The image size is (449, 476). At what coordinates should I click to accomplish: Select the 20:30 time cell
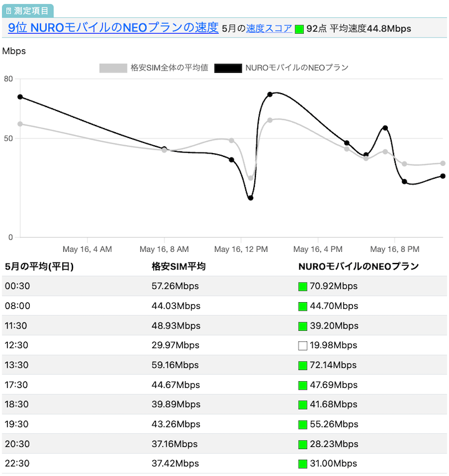point(17,444)
